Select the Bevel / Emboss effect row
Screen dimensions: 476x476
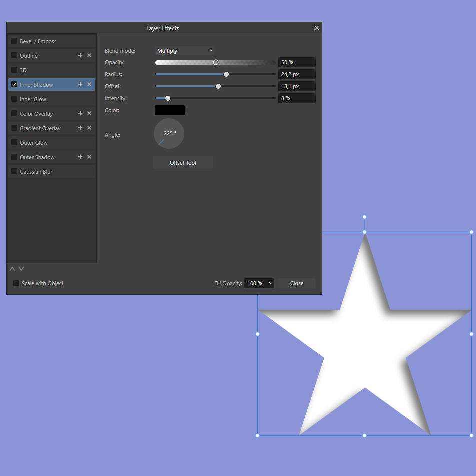click(52, 41)
